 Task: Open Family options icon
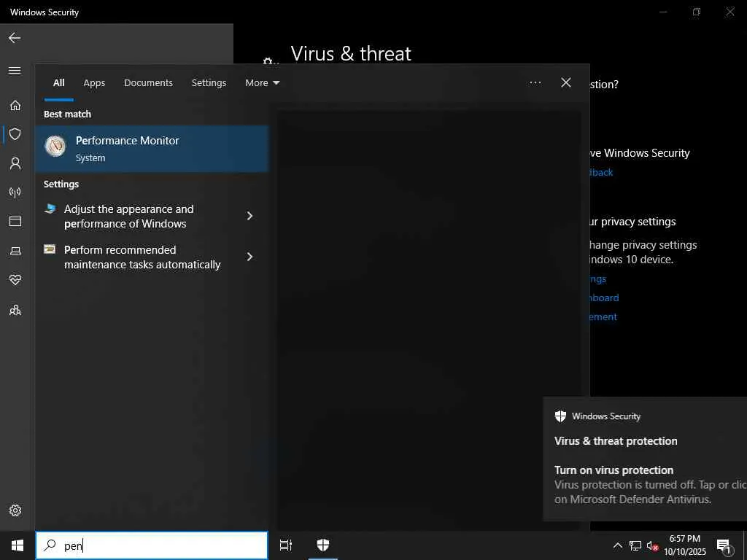click(15, 311)
